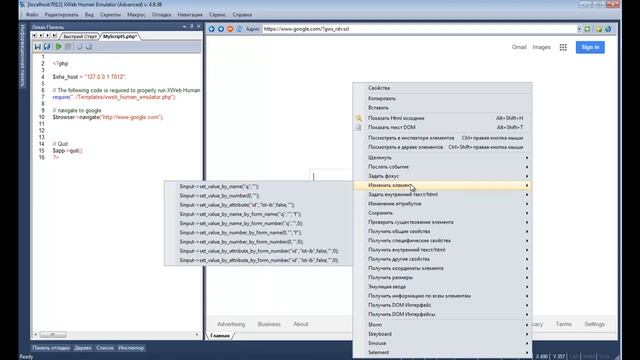This screenshot has height=360, width=640.
Task: Switch to the Быстрый Старт tab
Action: [x=80, y=36]
